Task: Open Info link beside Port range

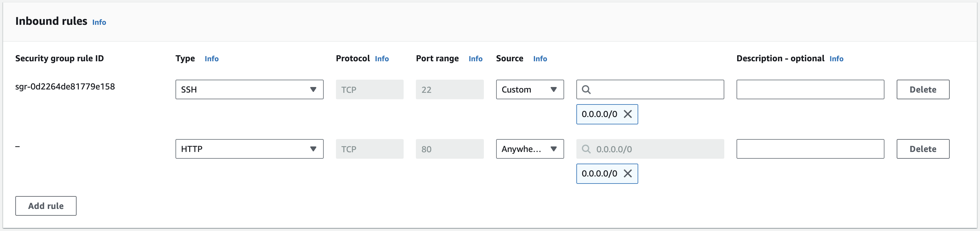Action: pyautogui.click(x=475, y=59)
